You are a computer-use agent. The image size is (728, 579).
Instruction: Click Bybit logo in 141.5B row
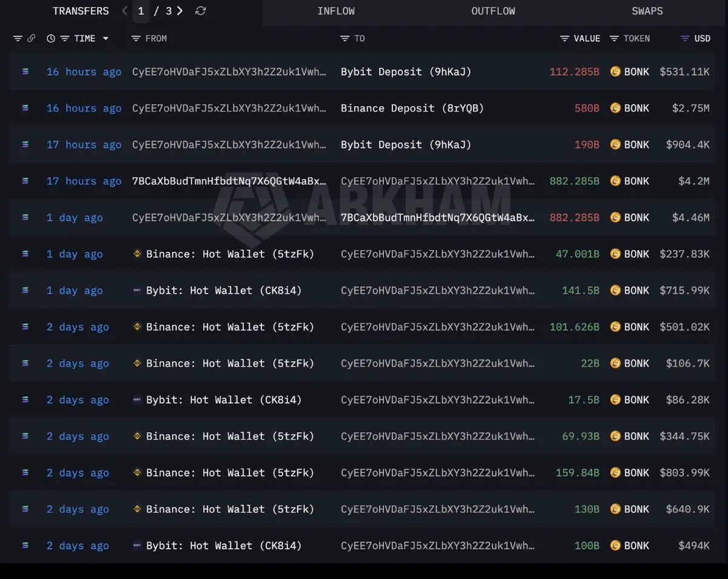click(x=137, y=290)
